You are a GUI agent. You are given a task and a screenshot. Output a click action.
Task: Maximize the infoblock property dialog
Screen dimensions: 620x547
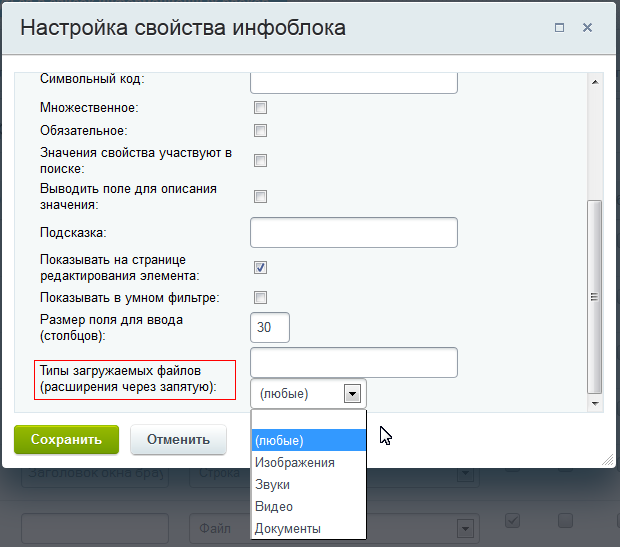(559, 28)
